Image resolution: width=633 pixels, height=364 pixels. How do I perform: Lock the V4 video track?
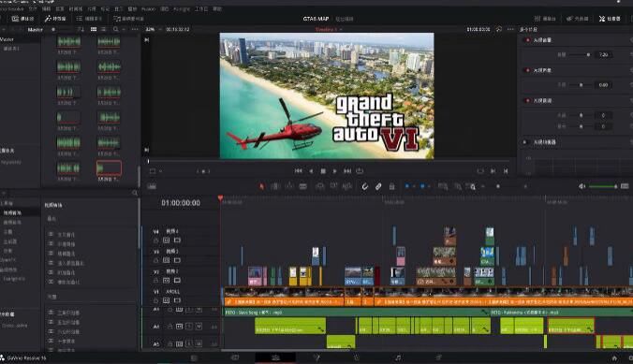(155, 240)
